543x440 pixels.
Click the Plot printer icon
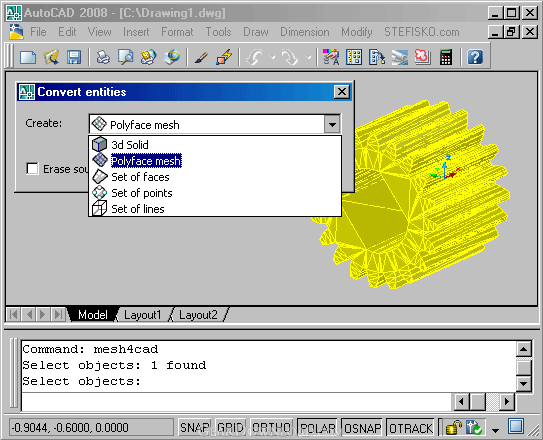[103, 57]
